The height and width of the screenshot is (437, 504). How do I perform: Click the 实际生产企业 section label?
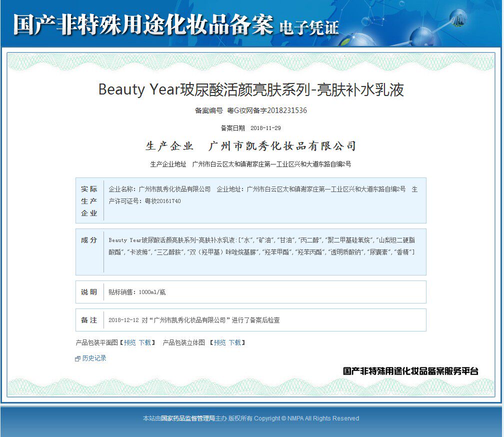89,201
